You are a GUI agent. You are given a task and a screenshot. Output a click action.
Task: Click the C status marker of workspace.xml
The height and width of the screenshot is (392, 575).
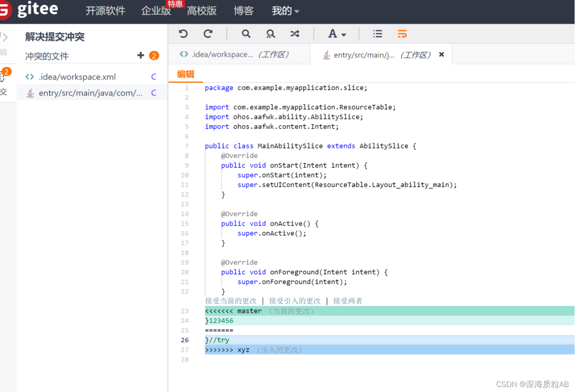[x=153, y=77]
